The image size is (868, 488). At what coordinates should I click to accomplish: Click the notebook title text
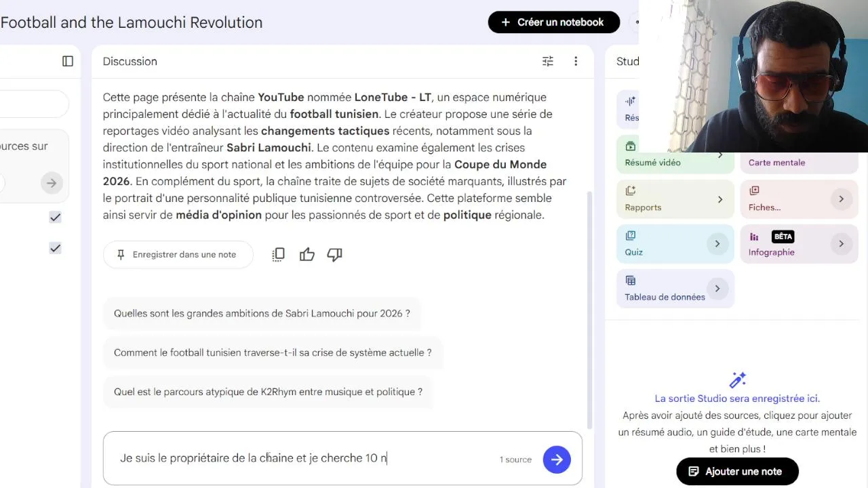[132, 22]
